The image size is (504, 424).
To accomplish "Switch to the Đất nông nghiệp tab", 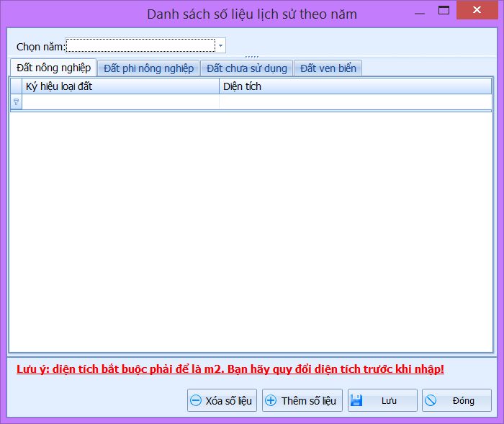I will point(54,68).
